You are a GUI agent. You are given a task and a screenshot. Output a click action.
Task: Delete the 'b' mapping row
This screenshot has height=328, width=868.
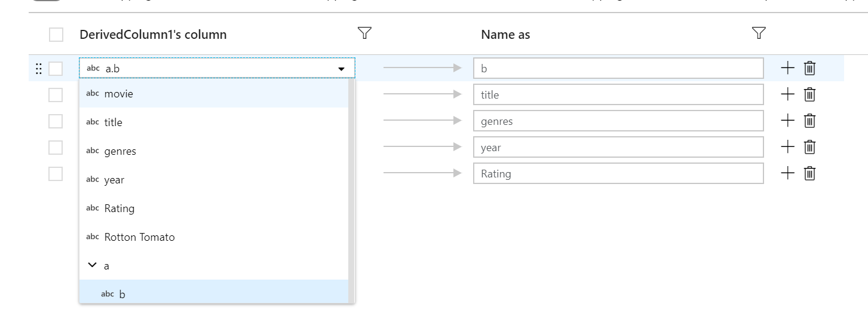point(809,68)
